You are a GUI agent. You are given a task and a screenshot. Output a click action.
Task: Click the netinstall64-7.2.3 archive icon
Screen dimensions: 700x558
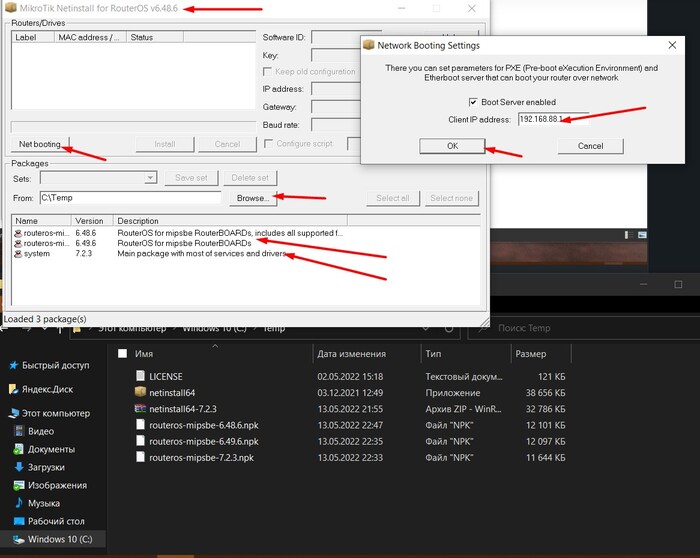click(x=140, y=408)
